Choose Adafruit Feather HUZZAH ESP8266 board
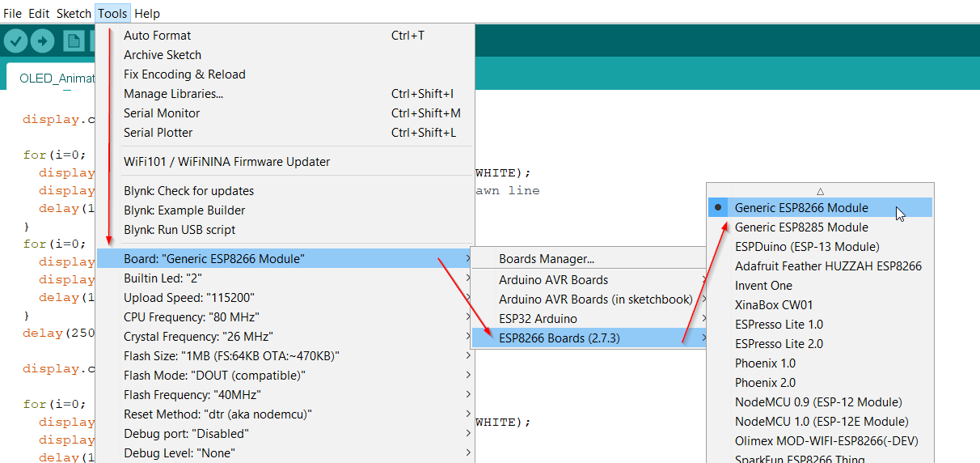This screenshot has height=463, width=980. coord(828,266)
